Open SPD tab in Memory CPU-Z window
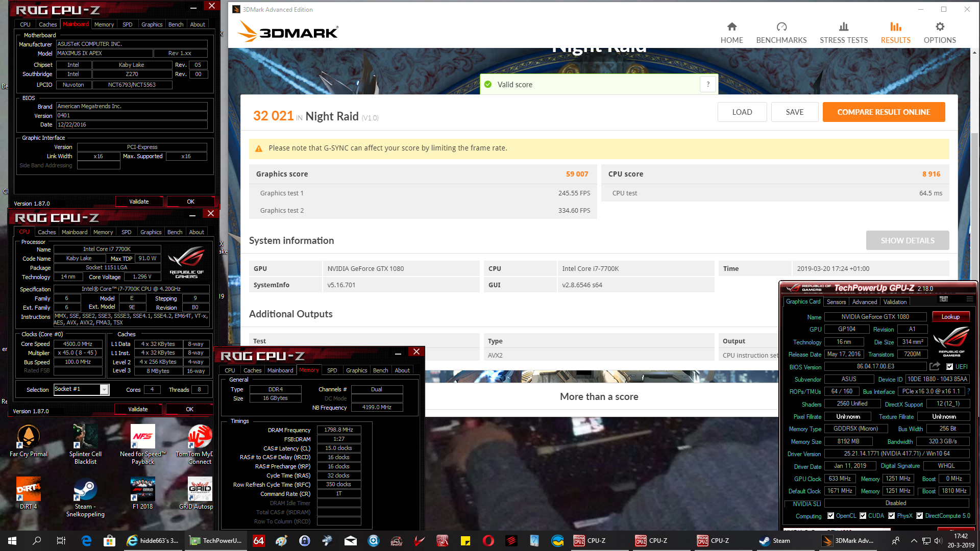The width and height of the screenshot is (980, 551). coord(332,370)
